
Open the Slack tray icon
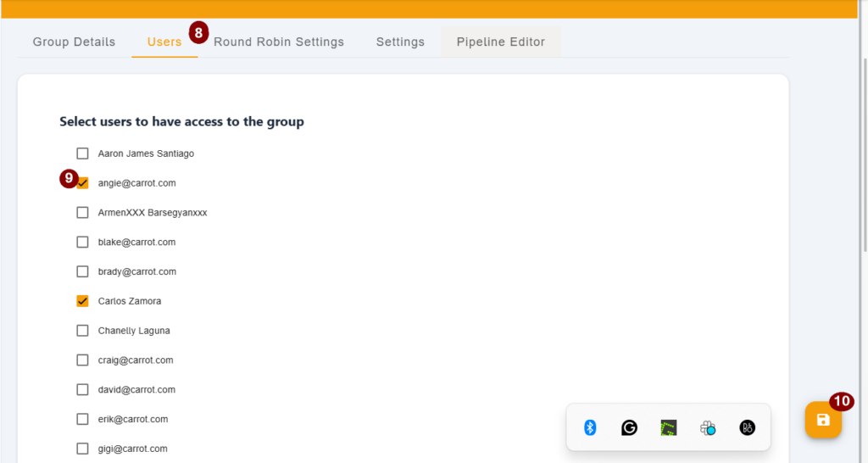(x=708, y=427)
